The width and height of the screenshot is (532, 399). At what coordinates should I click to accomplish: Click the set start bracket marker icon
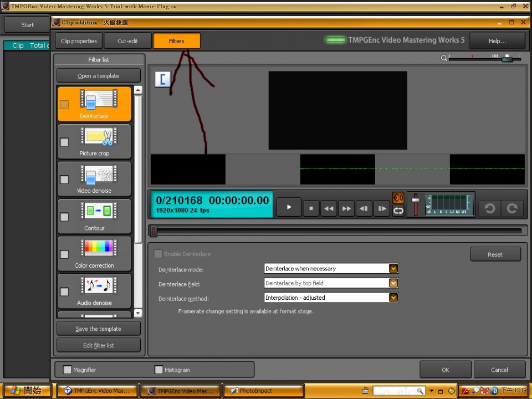point(163,79)
